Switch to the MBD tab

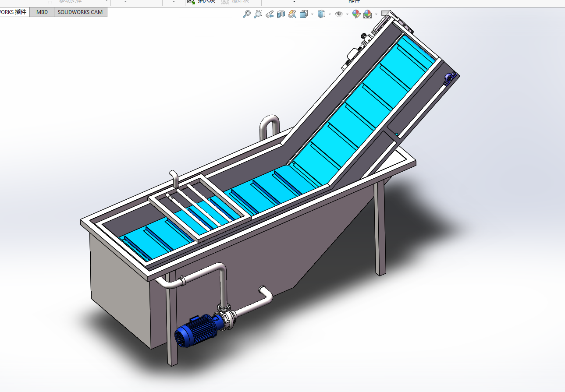coord(42,12)
